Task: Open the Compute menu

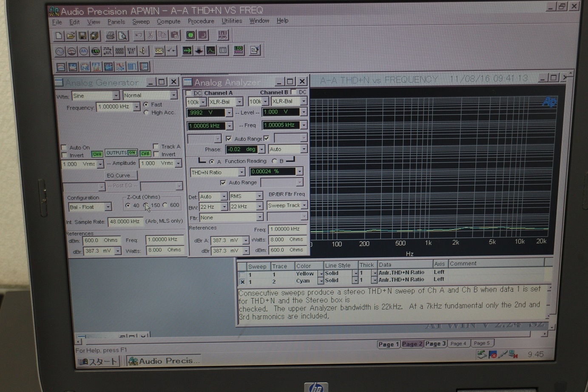Action: pyautogui.click(x=168, y=21)
